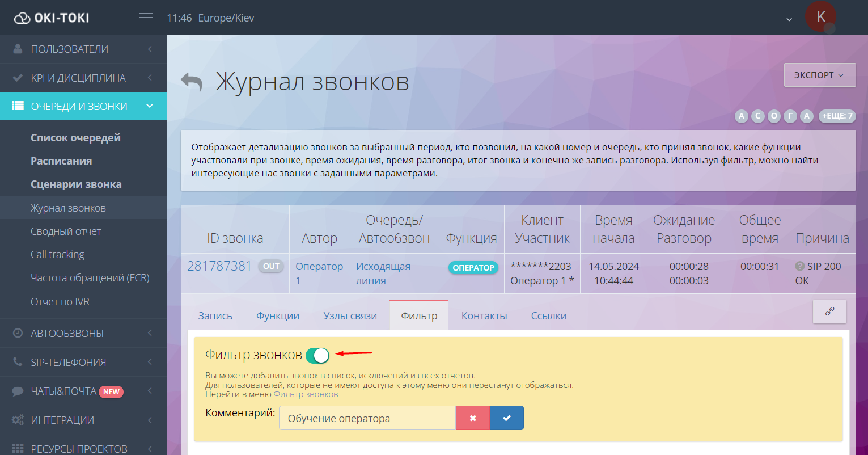This screenshot has height=455, width=868.
Task: Toggle the Фильтр звонков switch off
Action: click(x=317, y=356)
